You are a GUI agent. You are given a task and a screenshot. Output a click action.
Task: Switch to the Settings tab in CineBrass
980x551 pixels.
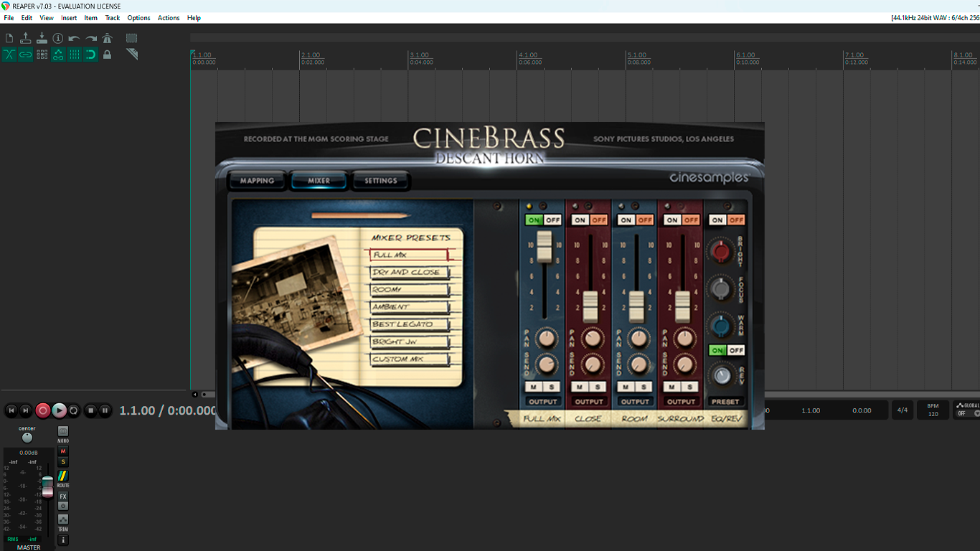(380, 181)
